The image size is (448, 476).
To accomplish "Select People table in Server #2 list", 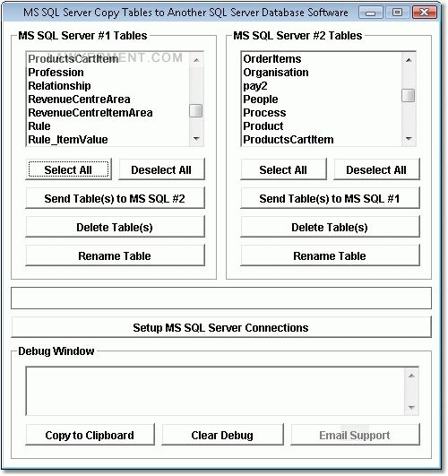I will (322, 99).
